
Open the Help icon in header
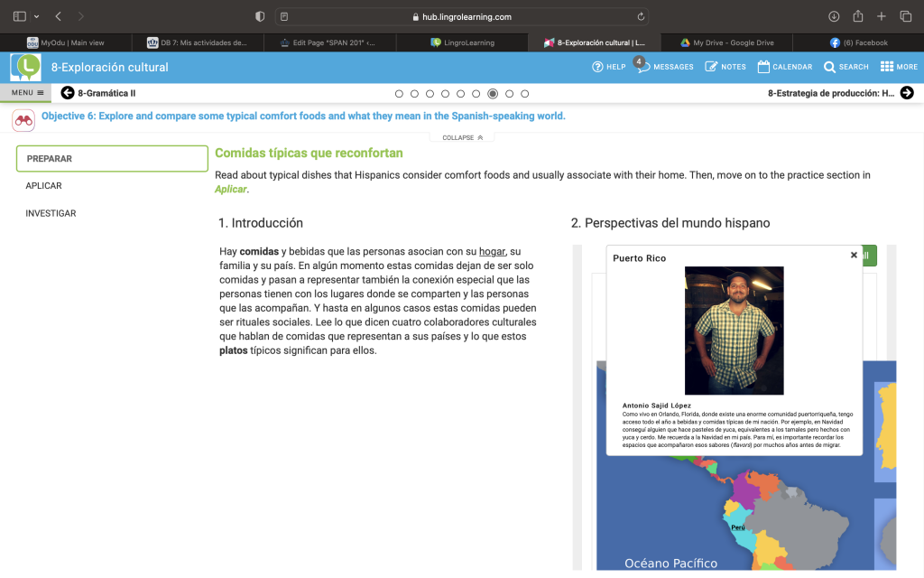tap(597, 67)
